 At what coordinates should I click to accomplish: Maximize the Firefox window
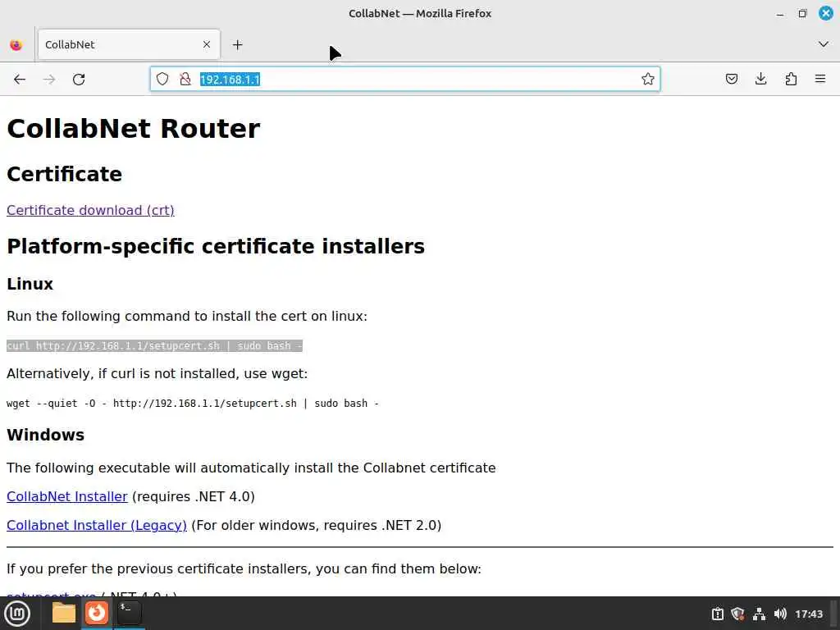(x=802, y=13)
